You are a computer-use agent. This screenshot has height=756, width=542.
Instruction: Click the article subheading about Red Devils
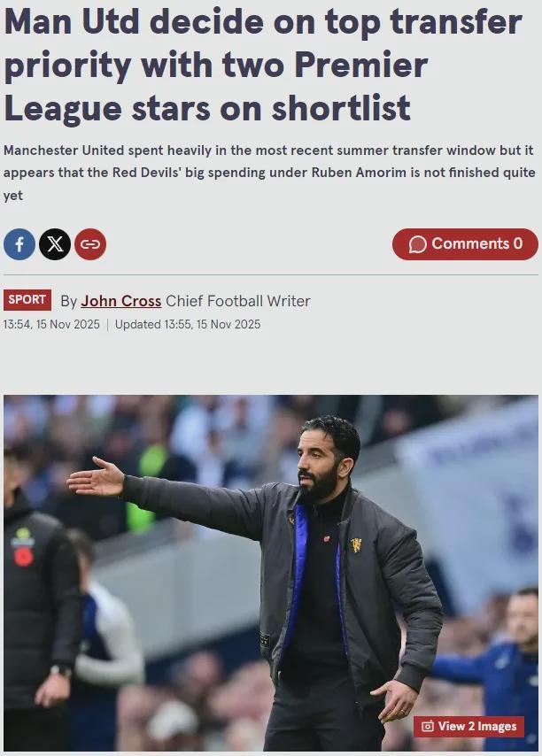[269, 173]
